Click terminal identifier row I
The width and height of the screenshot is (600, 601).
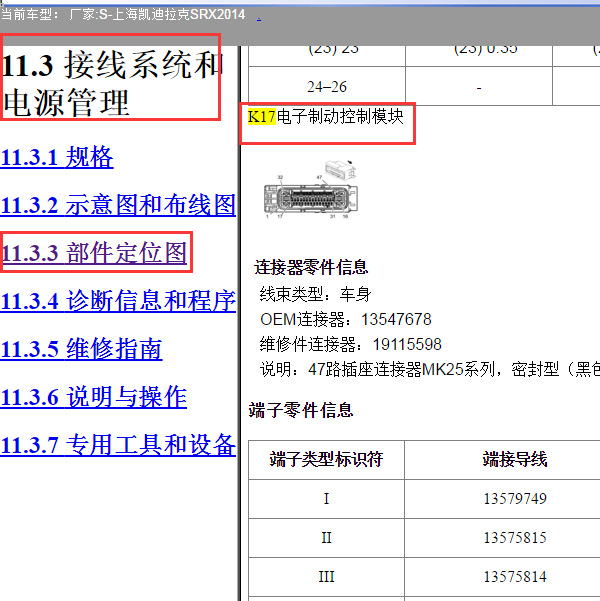(x=326, y=499)
